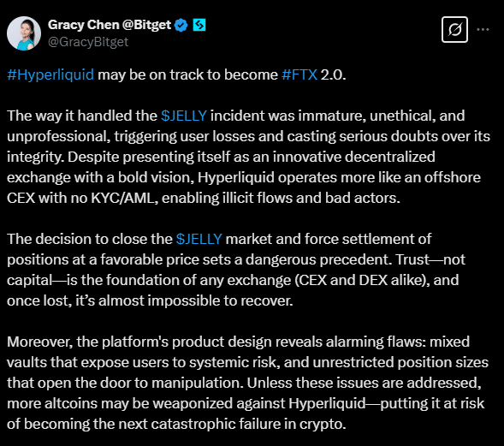Click the final line 'of becoming the next catastrophic'
This screenshot has width=504, height=446.
(176, 424)
